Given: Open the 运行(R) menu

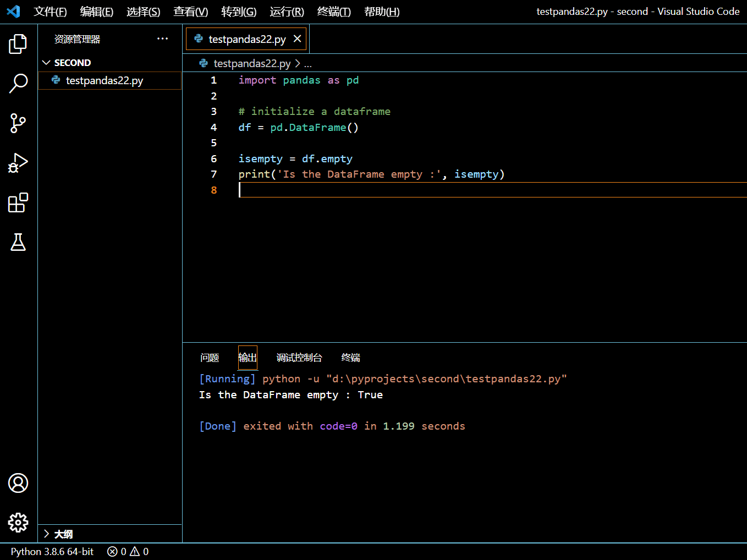Looking at the screenshot, I should click(x=287, y=12).
